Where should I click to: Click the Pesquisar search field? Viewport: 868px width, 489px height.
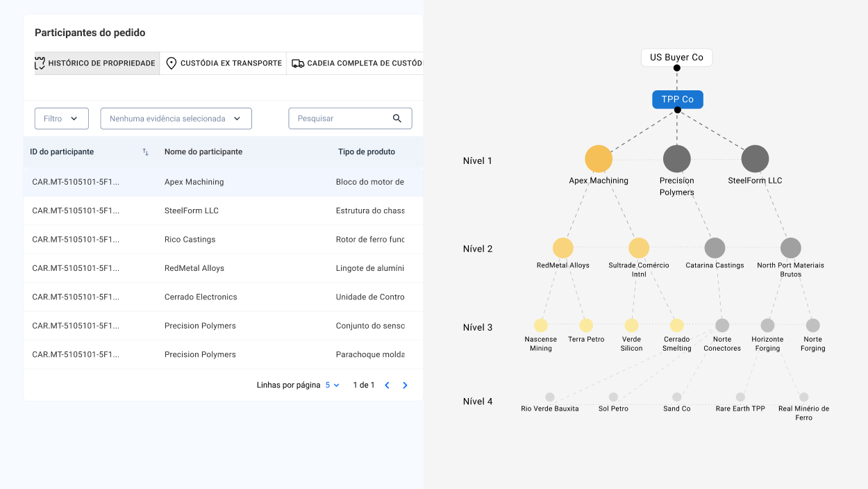pos(351,119)
